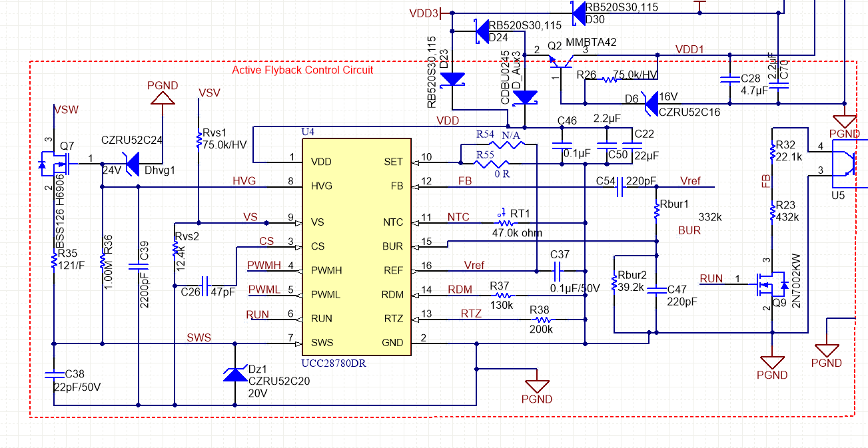This screenshot has width=868, height=448.
Task: Select capacitor C47 220pF symbol
Action: 655,290
